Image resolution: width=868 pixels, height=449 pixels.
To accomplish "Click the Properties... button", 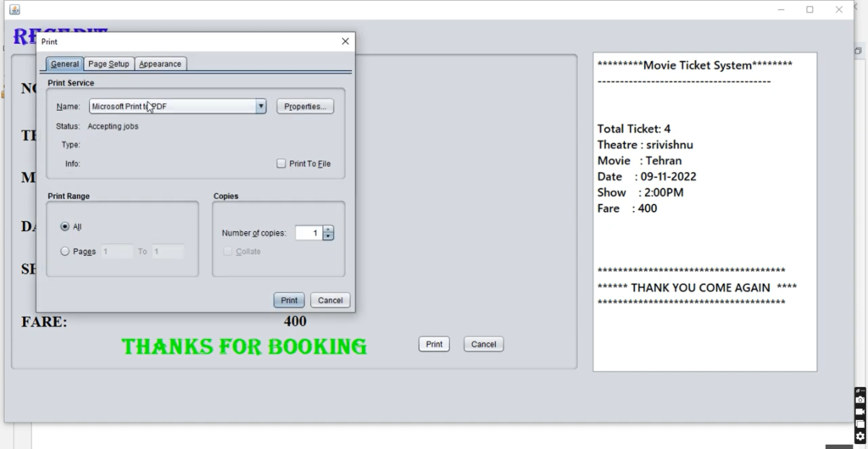I will [305, 106].
